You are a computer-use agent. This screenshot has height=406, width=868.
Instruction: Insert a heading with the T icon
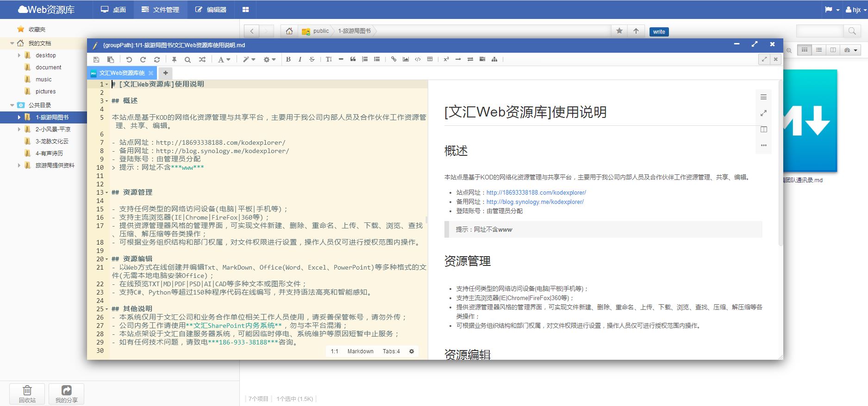[329, 59]
